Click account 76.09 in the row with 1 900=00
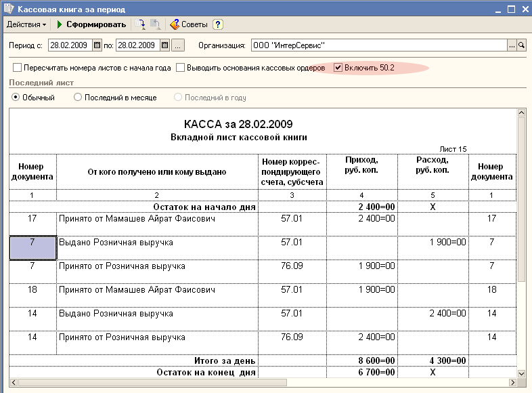 pyautogui.click(x=292, y=266)
